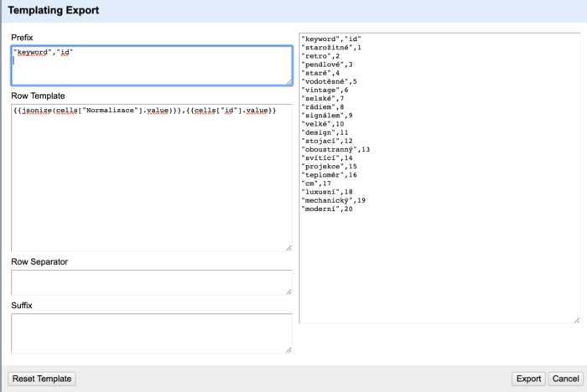Click the jsonize expression in Row Template
The image size is (587, 392).
pyautogui.click(x=98, y=111)
